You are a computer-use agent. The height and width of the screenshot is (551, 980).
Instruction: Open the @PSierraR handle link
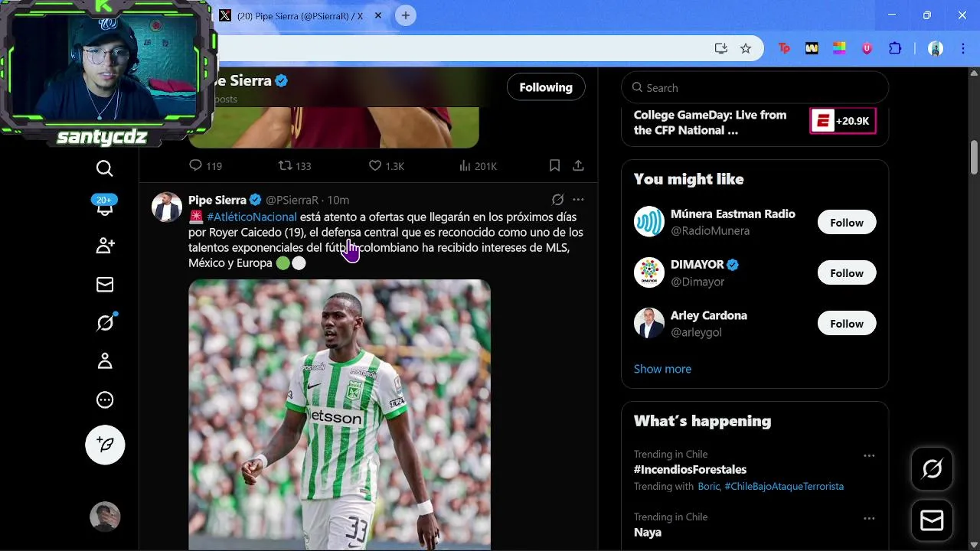pyautogui.click(x=292, y=200)
